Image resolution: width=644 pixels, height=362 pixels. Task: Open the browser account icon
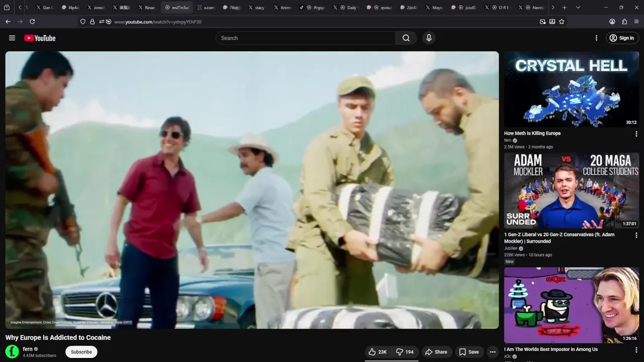[x=612, y=22]
